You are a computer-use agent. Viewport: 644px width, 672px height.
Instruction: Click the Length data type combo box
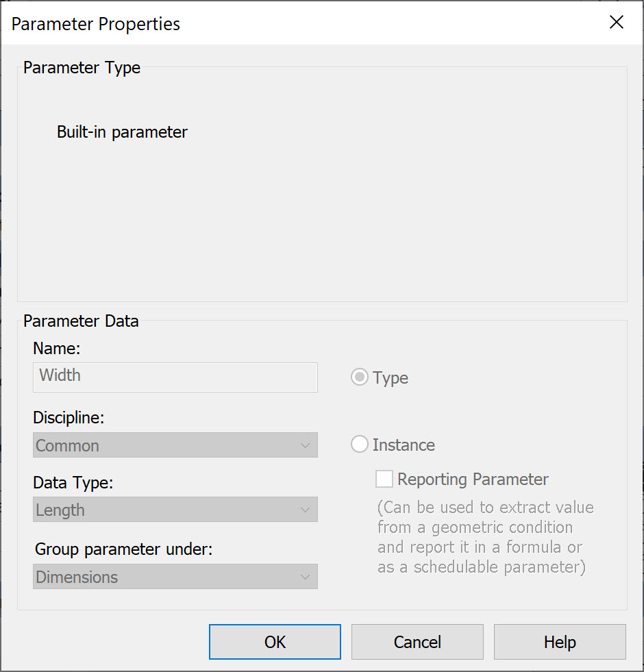click(x=175, y=510)
